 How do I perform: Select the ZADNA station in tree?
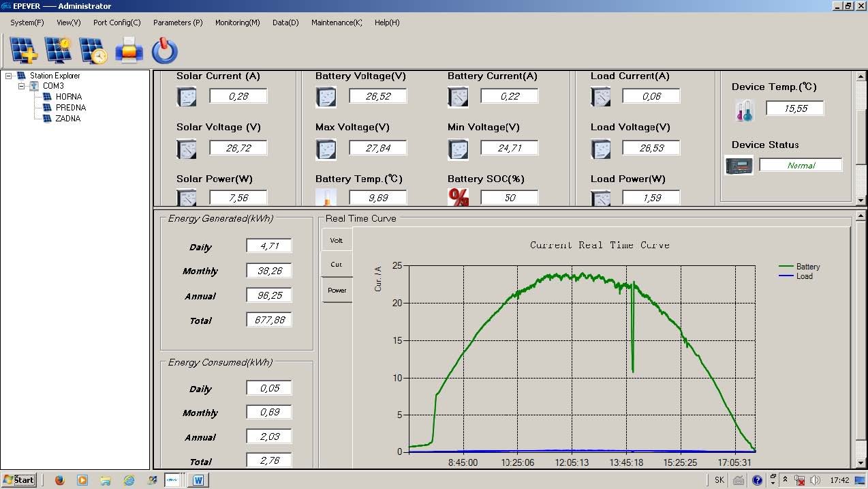[x=67, y=119]
